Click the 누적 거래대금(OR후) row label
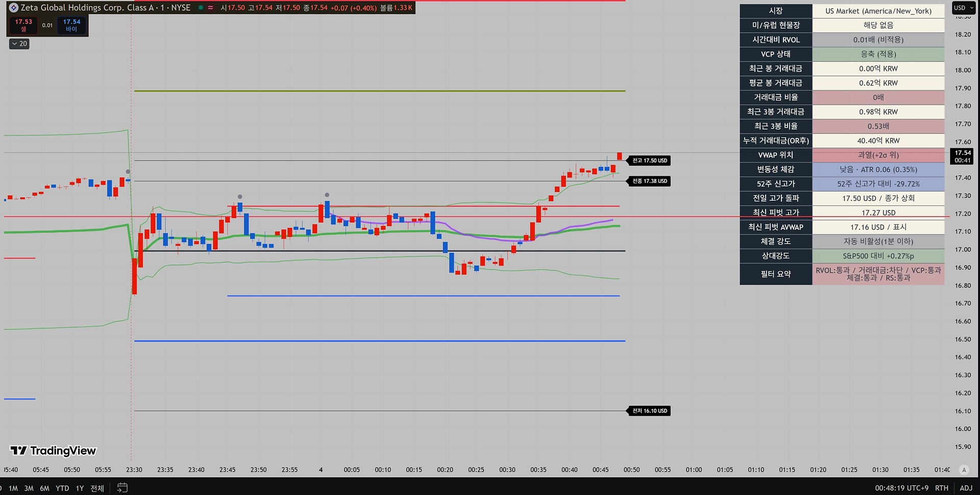 pyautogui.click(x=776, y=140)
